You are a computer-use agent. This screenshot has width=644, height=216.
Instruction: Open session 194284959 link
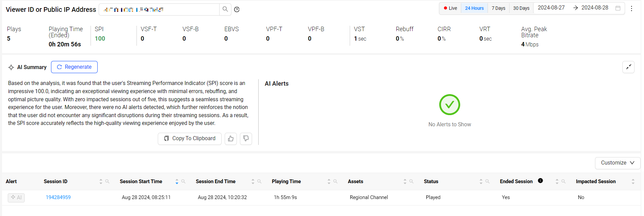coord(58,197)
